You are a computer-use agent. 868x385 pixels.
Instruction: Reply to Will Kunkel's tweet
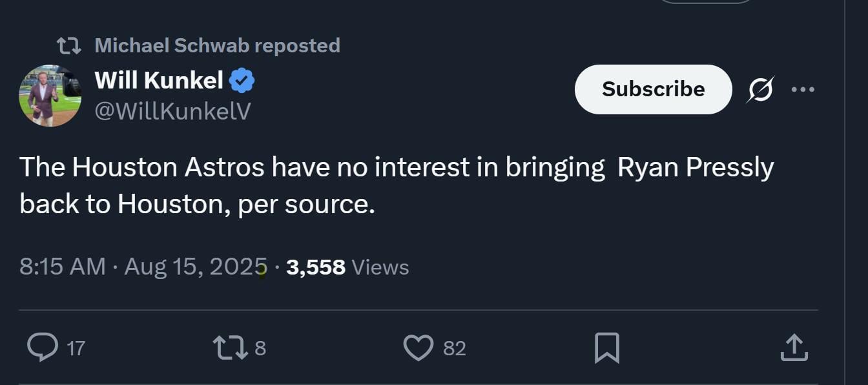point(43,348)
